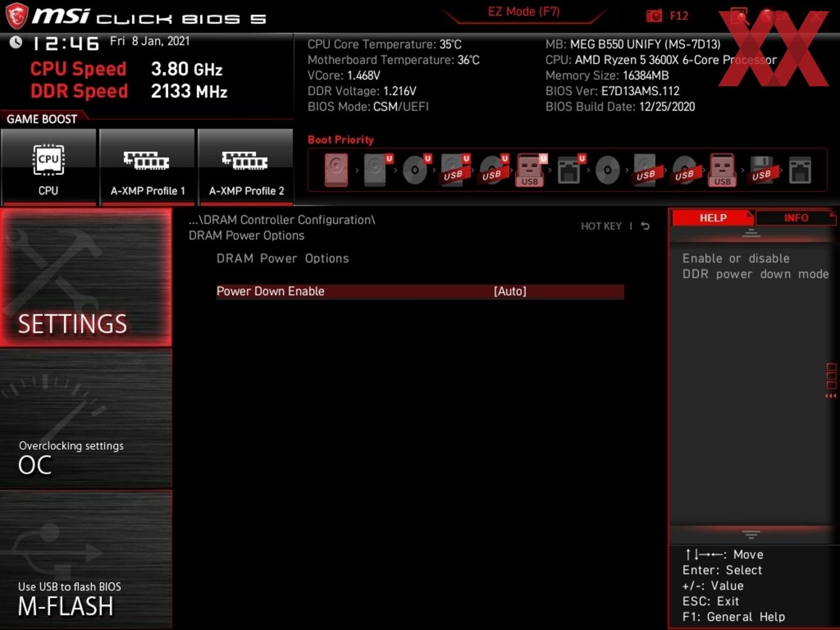The width and height of the screenshot is (840, 630).
Task: Click the time display 12:46
Action: (x=65, y=43)
